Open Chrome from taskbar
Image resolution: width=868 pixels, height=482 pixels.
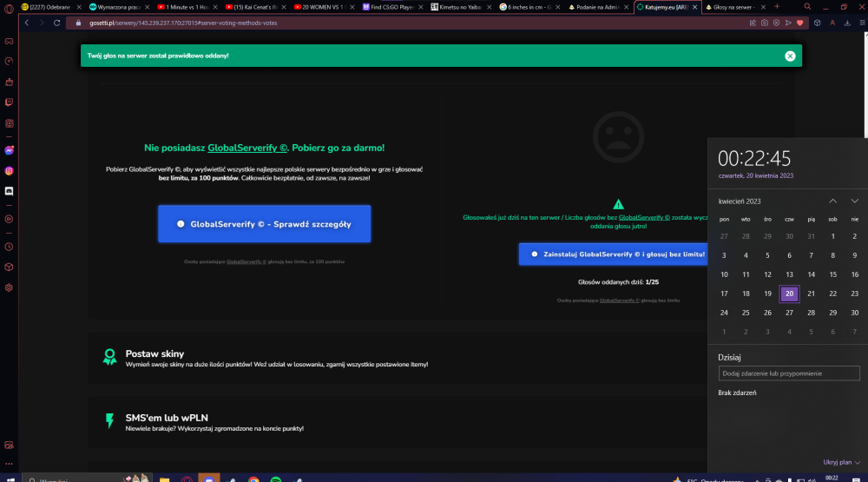tap(253, 479)
